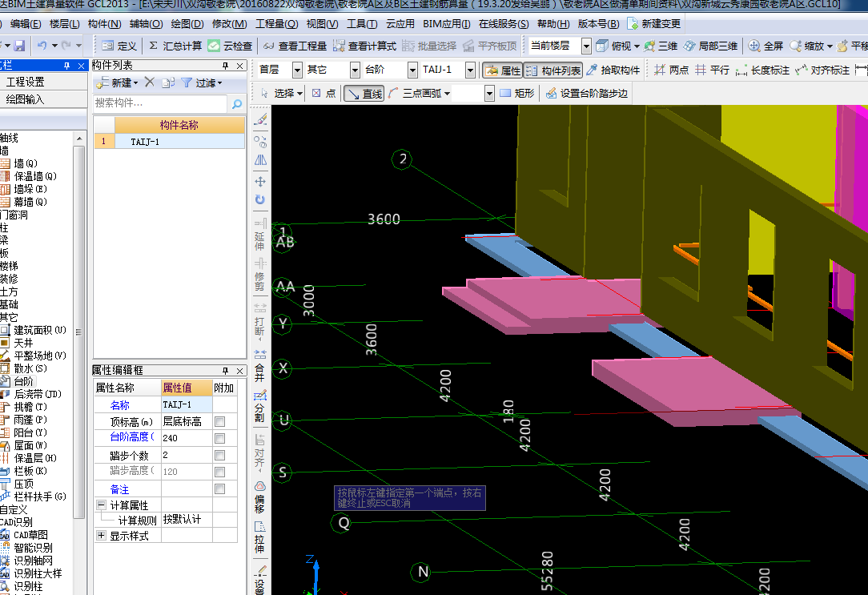This screenshot has height=595, width=868.
Task: Click 合并 merge tool in side toolbar
Action: (x=259, y=367)
